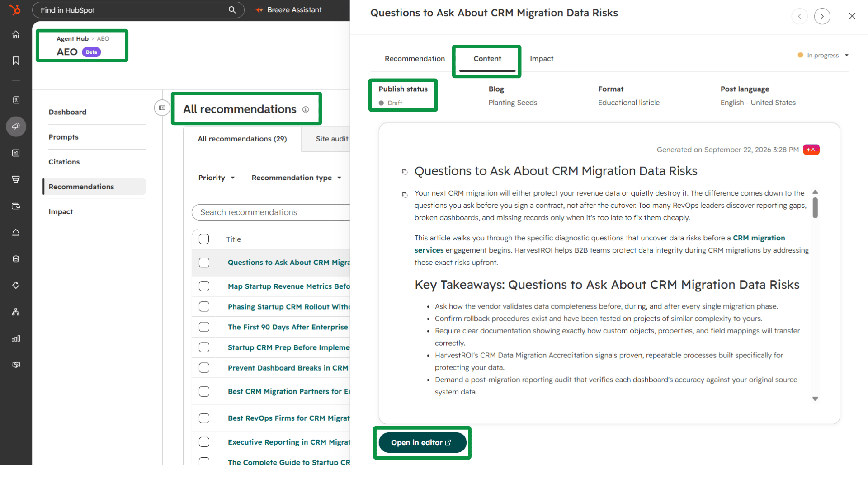Open the Priority filter dropdown

217,178
